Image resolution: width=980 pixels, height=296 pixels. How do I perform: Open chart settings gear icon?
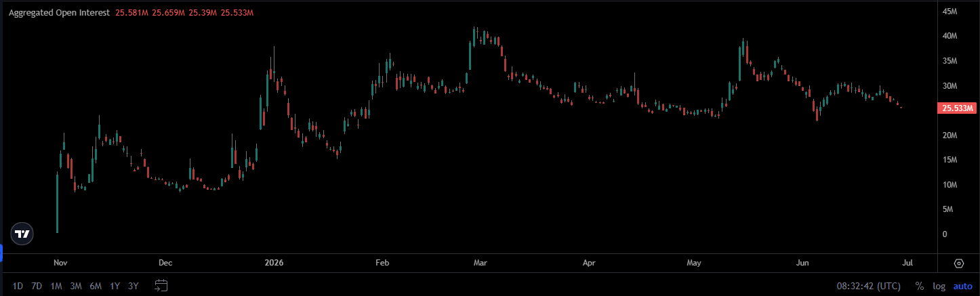959,263
